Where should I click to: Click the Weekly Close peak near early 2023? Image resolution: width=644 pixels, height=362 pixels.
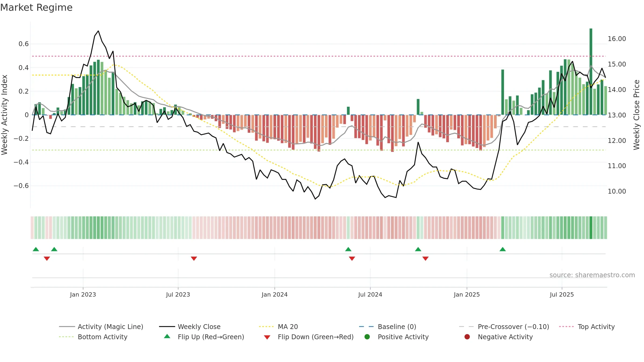[98, 31]
